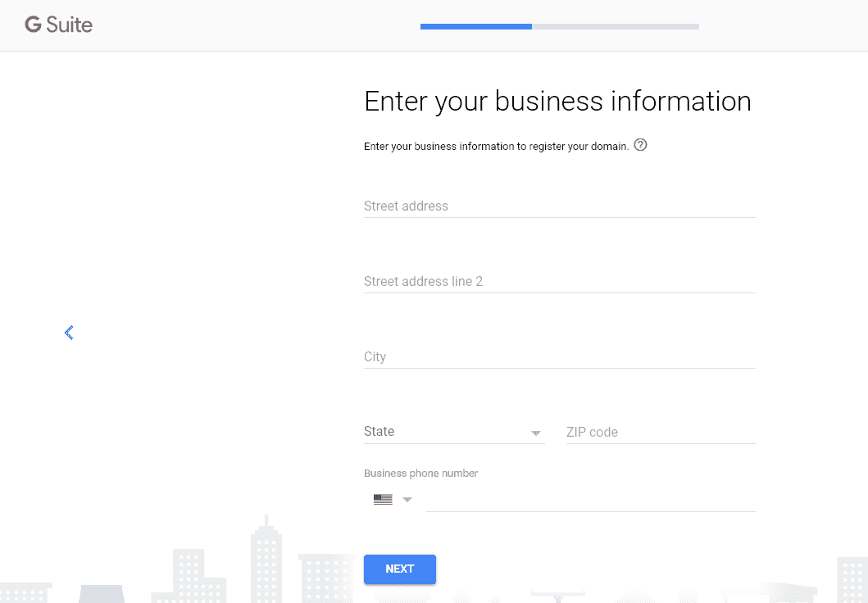The image size is (868, 603).
Task: Go back using the blue chevron arrow
Action: tap(69, 333)
